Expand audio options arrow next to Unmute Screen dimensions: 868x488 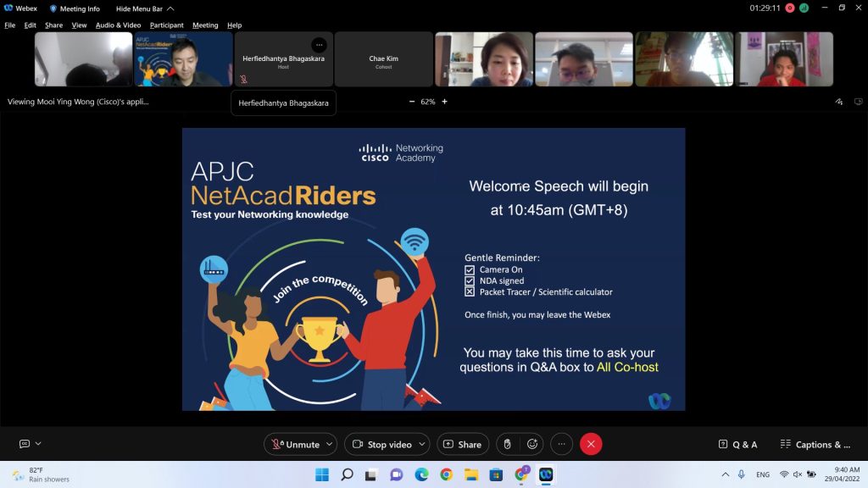pos(330,444)
